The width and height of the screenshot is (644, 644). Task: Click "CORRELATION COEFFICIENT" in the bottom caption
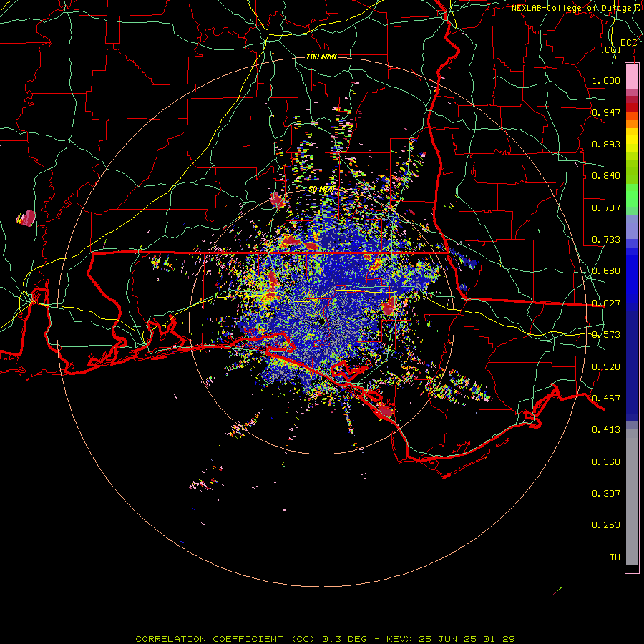point(209,639)
